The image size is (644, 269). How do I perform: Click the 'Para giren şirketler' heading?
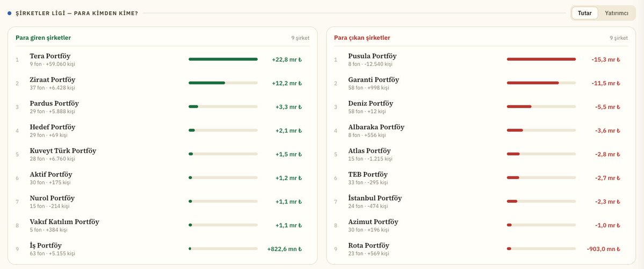43,38
